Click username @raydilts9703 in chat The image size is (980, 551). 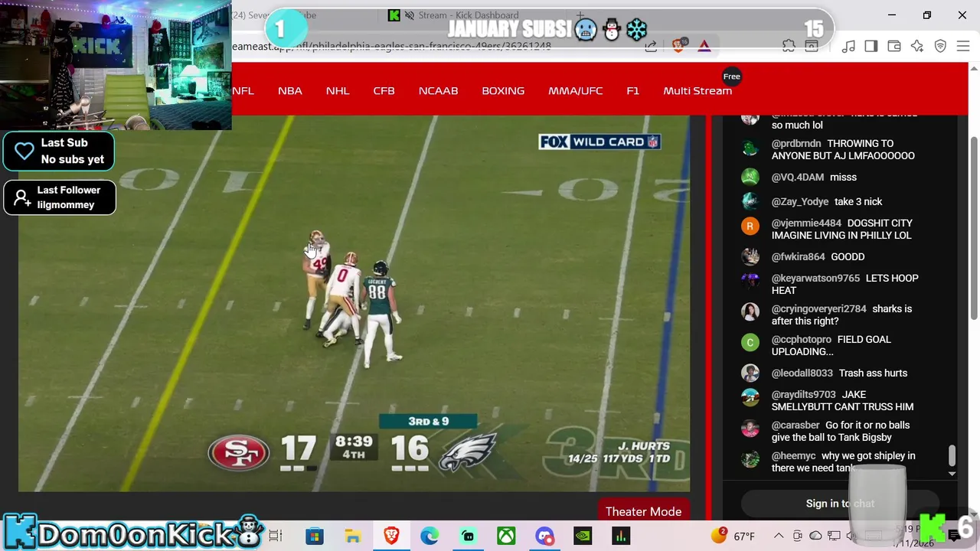tap(804, 394)
